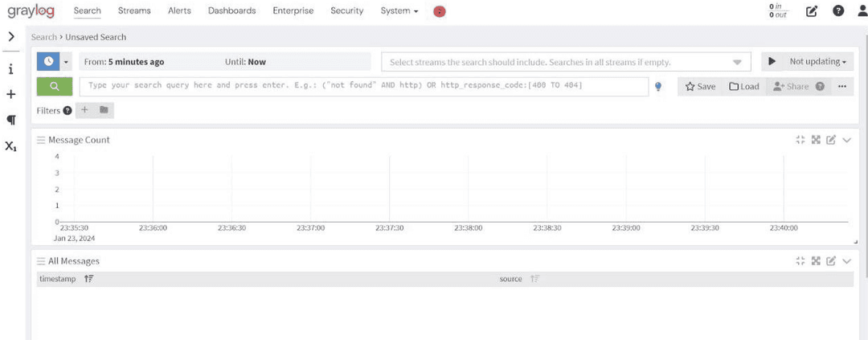Open the field list X1 sidebar icon

(x=10, y=146)
